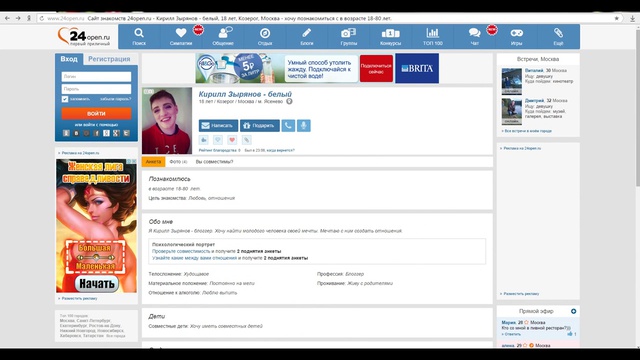Open Дмитрий's profile name link
Viewport: 640px width, 360px height.
pyautogui.click(x=534, y=100)
